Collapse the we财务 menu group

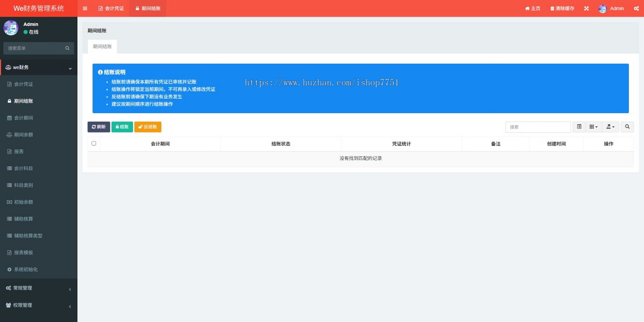[39, 68]
